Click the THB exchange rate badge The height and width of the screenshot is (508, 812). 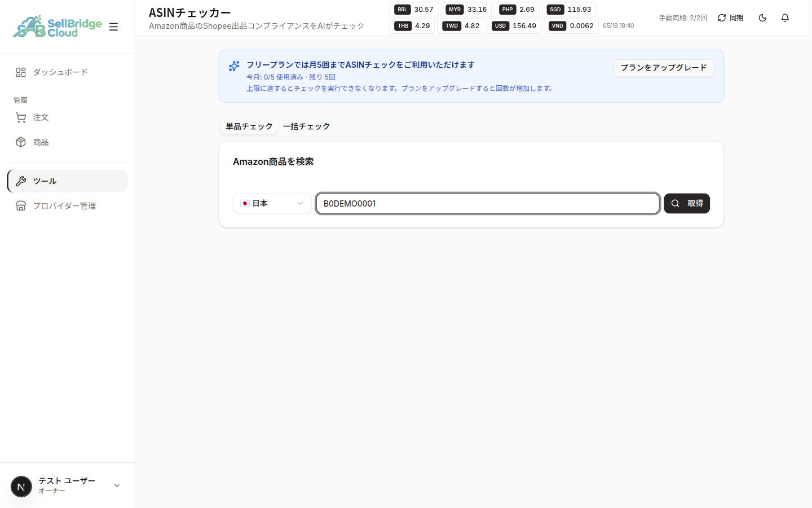[412, 26]
